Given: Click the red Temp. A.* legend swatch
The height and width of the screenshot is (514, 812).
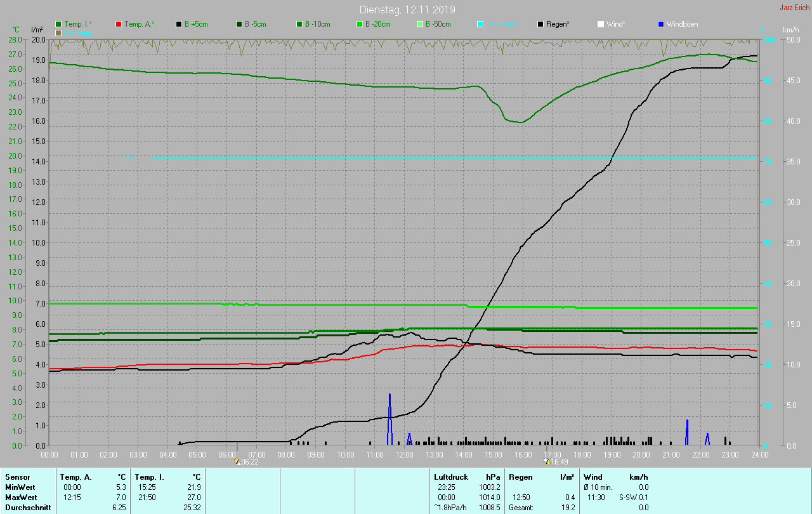Looking at the screenshot, I should (x=119, y=24).
